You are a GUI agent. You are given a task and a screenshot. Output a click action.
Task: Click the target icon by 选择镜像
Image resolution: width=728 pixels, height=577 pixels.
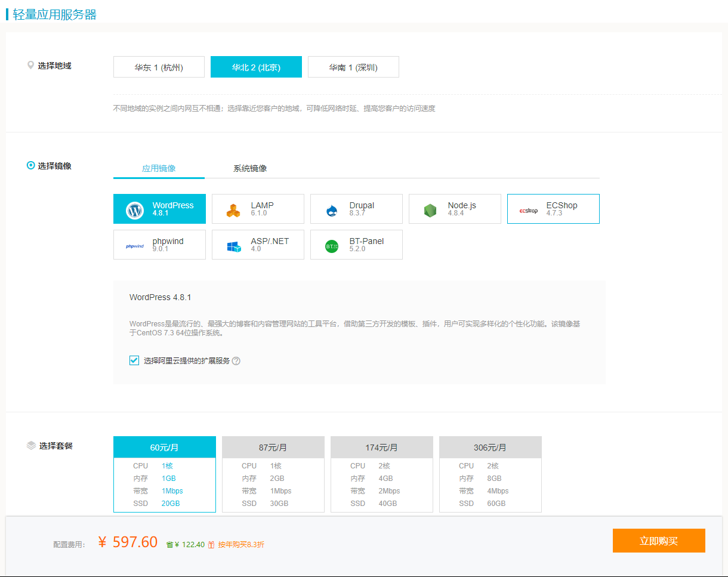coord(31,166)
